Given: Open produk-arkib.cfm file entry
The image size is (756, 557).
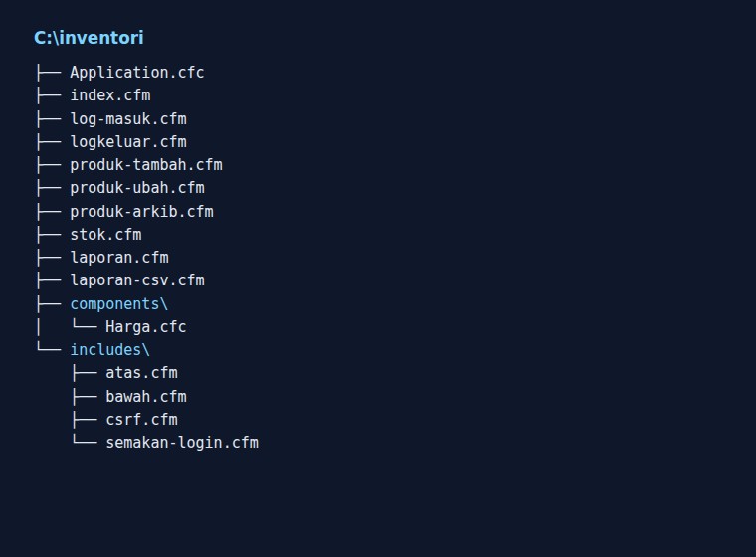Looking at the screenshot, I should coord(141,211).
